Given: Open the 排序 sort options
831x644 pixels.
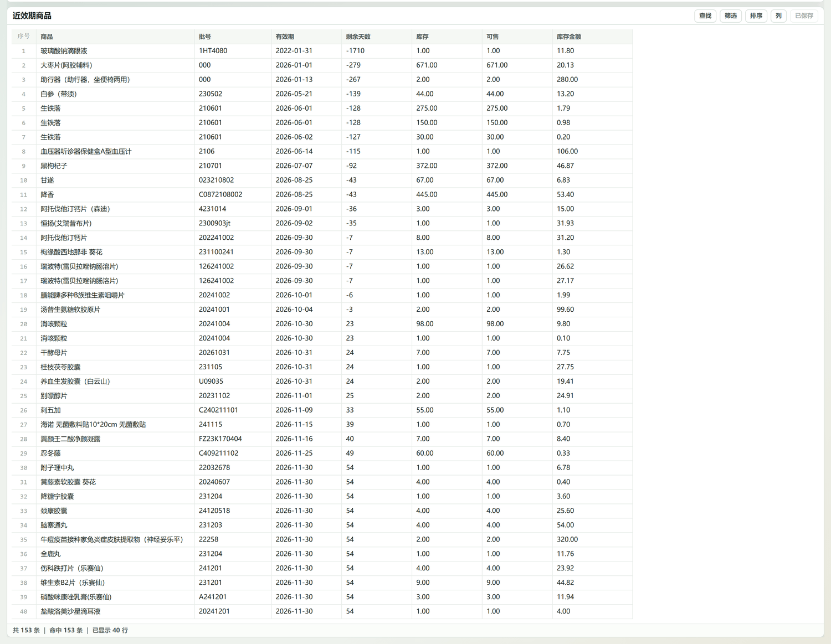Looking at the screenshot, I should pyautogui.click(x=756, y=16).
